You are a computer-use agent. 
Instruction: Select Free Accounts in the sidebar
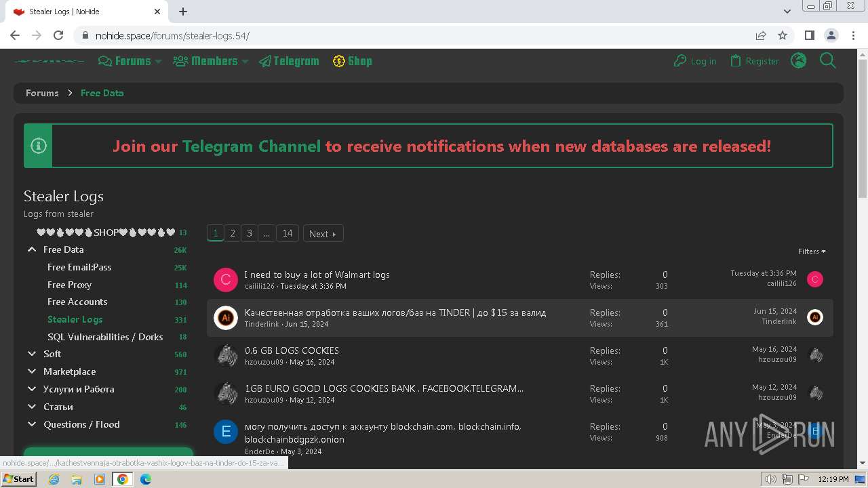[x=77, y=302]
